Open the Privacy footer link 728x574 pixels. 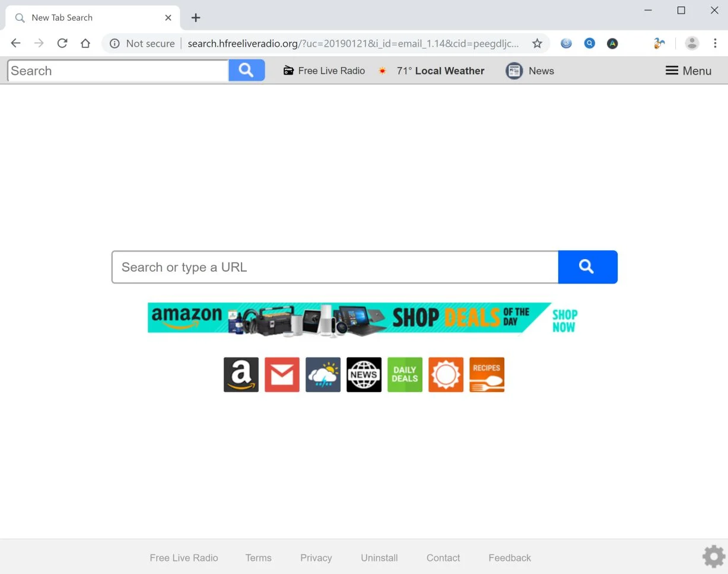[x=316, y=558]
